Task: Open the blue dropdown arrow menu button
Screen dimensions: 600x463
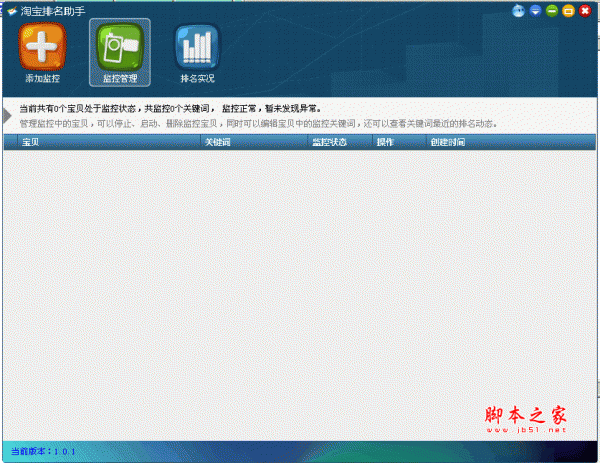Action: click(535, 11)
